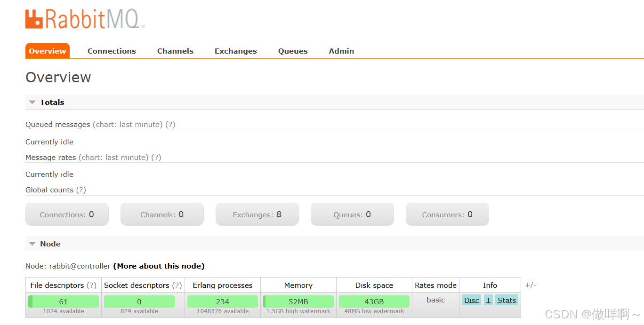The height and width of the screenshot is (325, 644).
Task: Toggle column options with +/-
Action: click(x=531, y=285)
